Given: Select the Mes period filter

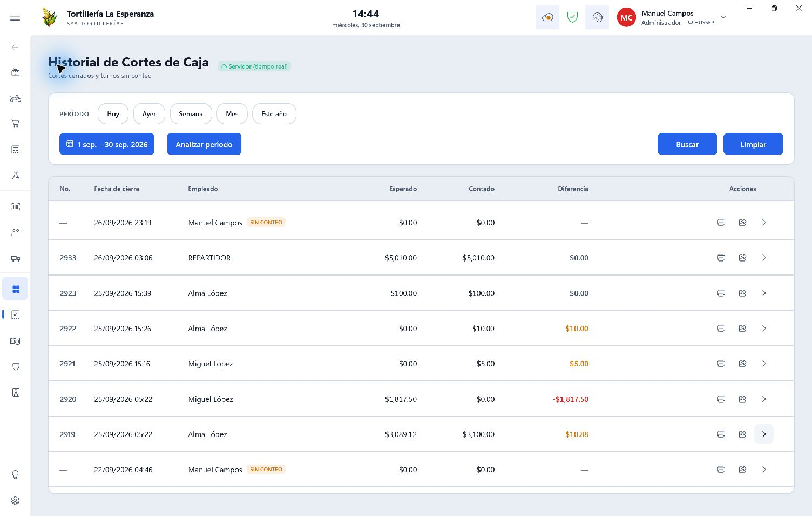Looking at the screenshot, I should tap(232, 114).
